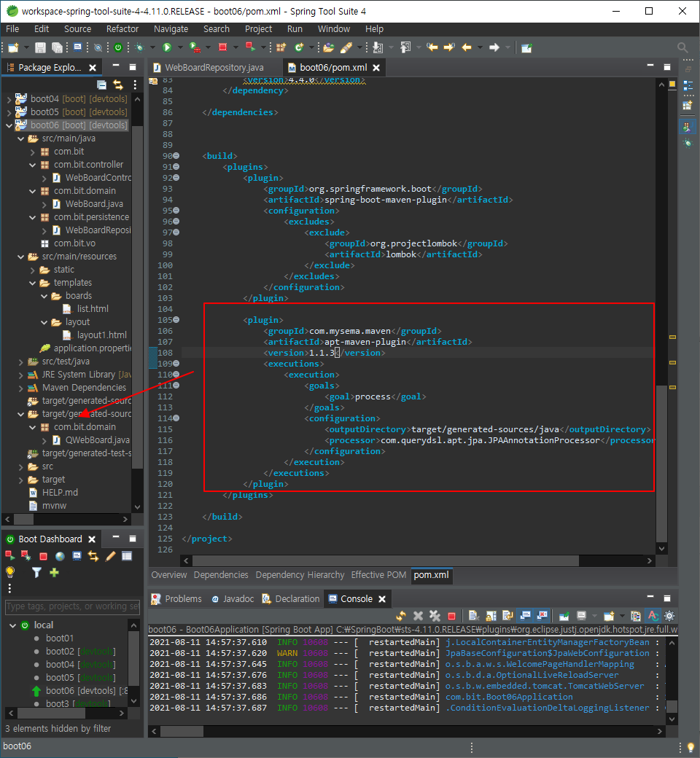Expand the com.bit package
Viewport: 700px width, 758px height.
click(x=32, y=152)
